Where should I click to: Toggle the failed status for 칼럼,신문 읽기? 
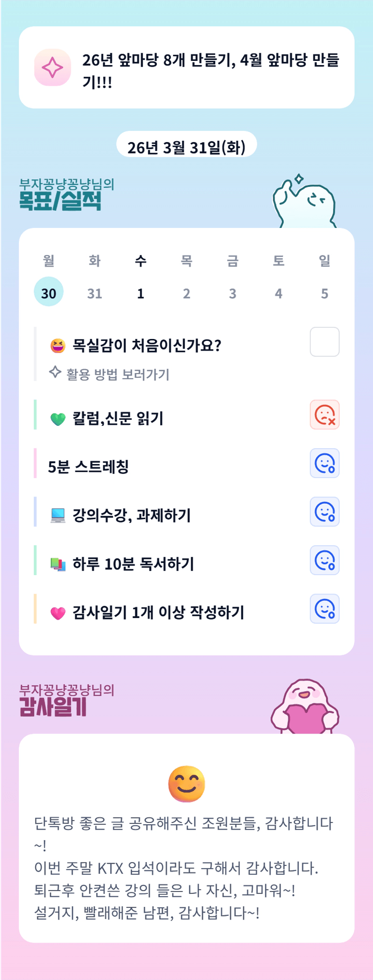point(324,414)
